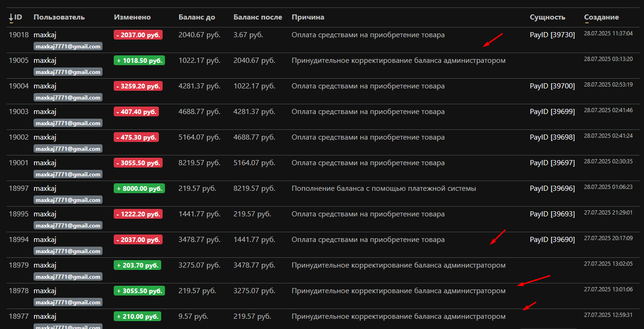Select the red -3259.20 руб. badge

(x=138, y=86)
